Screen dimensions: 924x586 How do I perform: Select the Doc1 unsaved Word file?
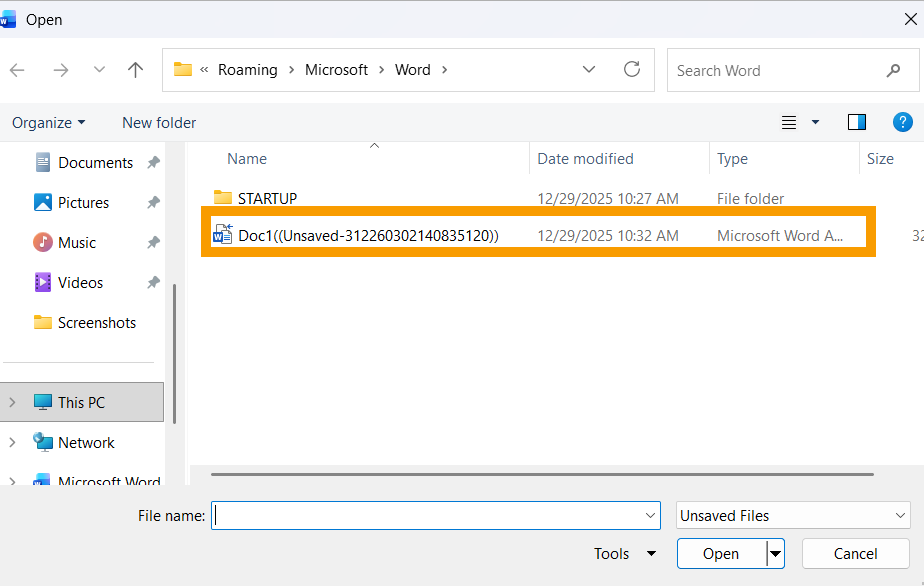click(368, 236)
